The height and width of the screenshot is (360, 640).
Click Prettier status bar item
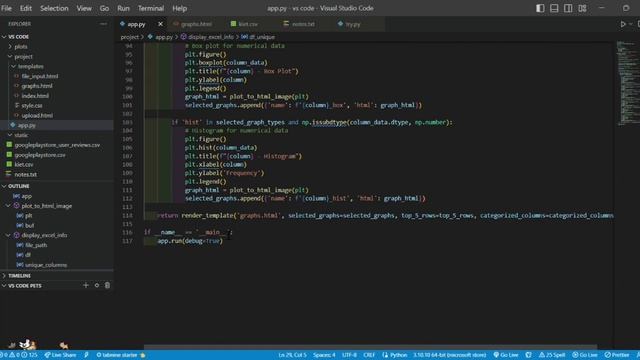617,355
